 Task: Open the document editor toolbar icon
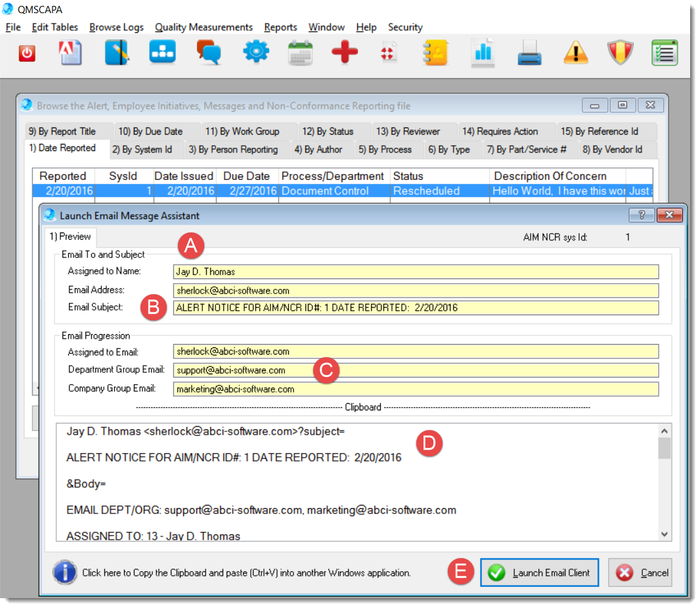tap(70, 53)
